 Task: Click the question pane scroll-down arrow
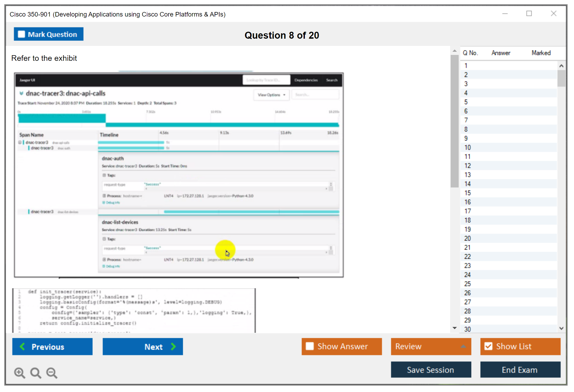coord(455,328)
